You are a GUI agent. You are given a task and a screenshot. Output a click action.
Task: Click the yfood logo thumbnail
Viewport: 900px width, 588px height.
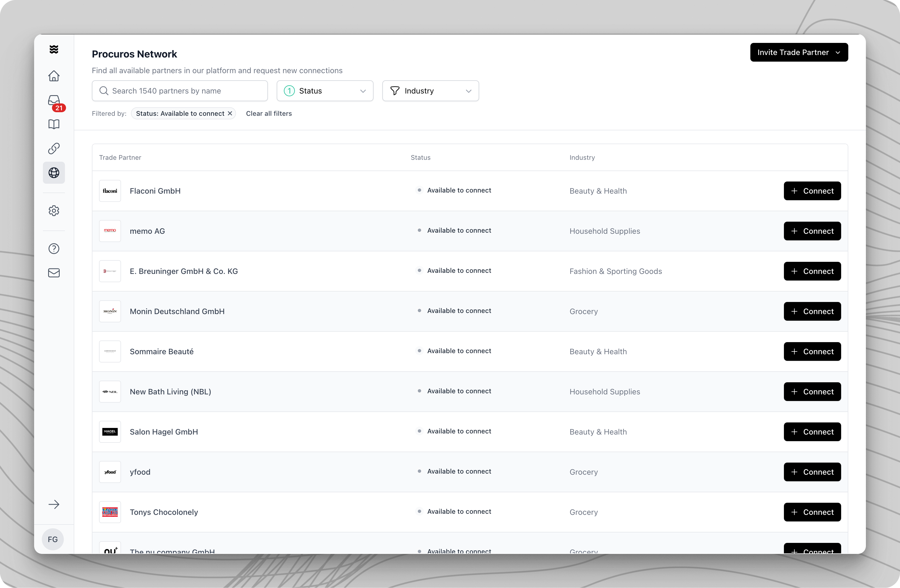coord(110,472)
